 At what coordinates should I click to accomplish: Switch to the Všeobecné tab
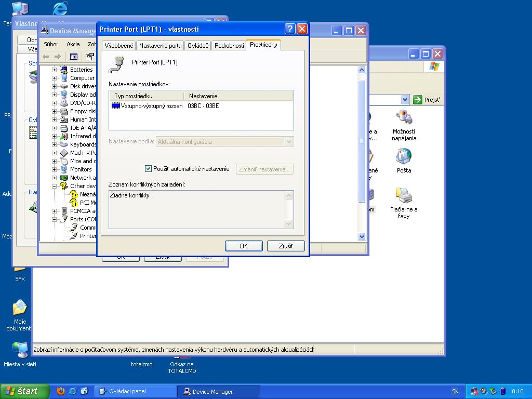point(119,46)
